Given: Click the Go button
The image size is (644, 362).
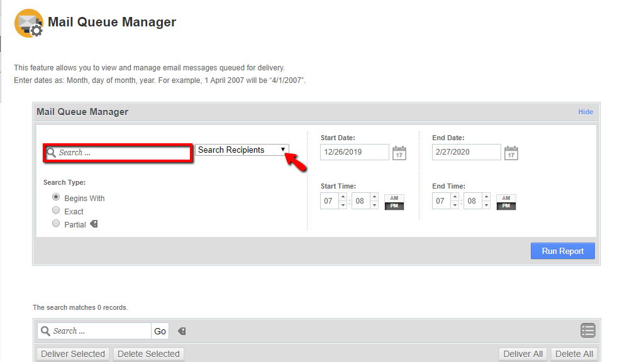Looking at the screenshot, I should (160, 331).
